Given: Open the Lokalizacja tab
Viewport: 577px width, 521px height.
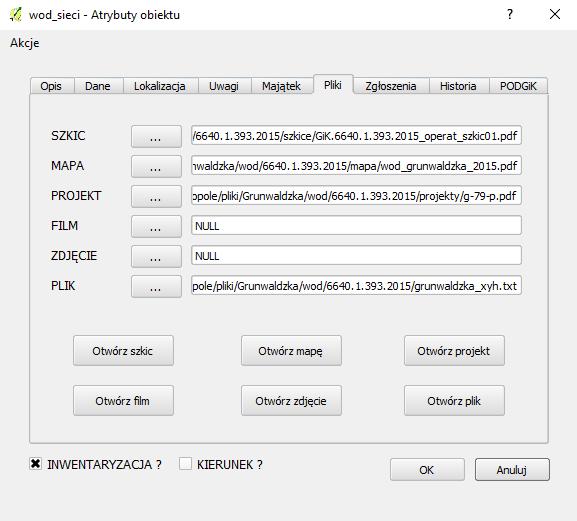Looking at the screenshot, I should 160,86.
